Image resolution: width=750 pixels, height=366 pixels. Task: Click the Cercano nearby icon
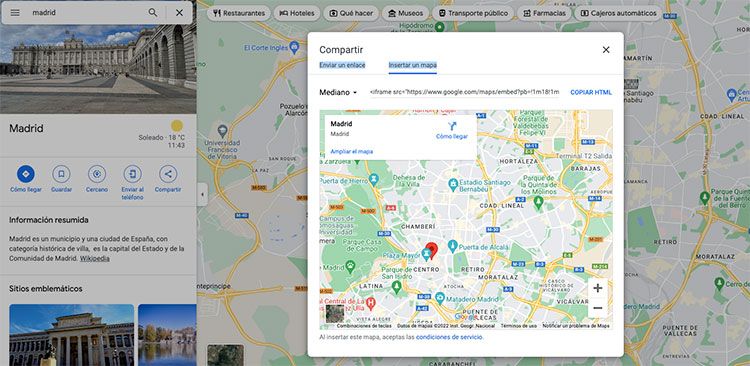click(x=97, y=174)
